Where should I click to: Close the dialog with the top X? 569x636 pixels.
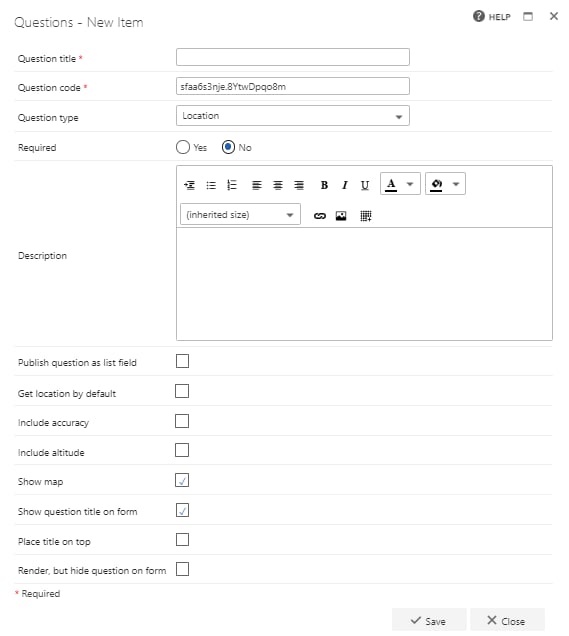(x=554, y=16)
